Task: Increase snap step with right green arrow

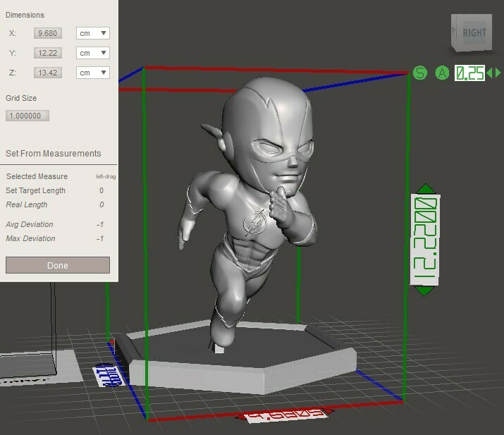Action: (498, 73)
